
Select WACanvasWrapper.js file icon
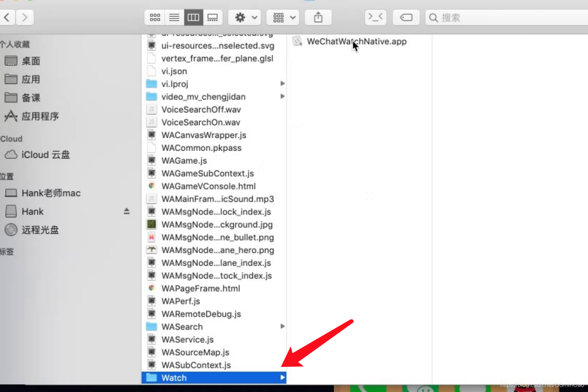[x=152, y=135]
